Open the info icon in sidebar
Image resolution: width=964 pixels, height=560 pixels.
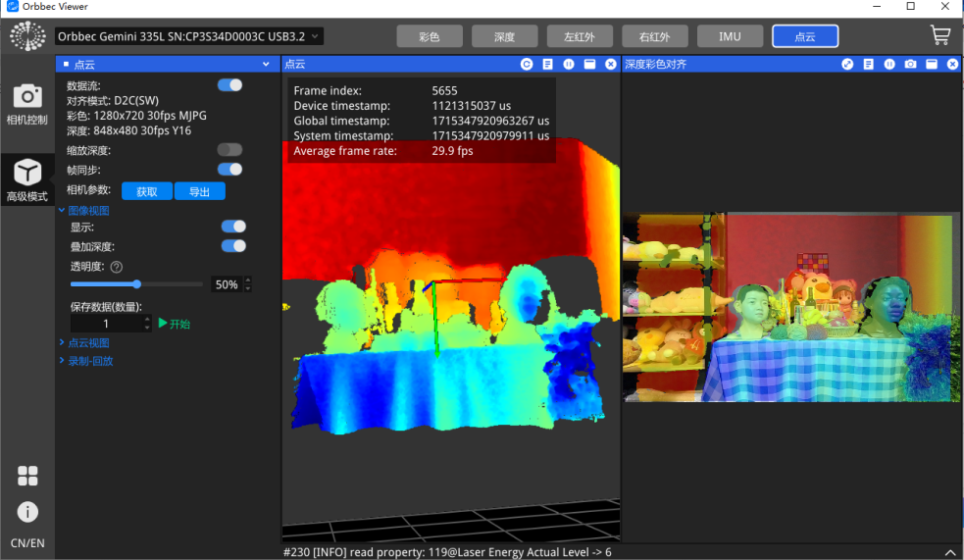(x=27, y=512)
